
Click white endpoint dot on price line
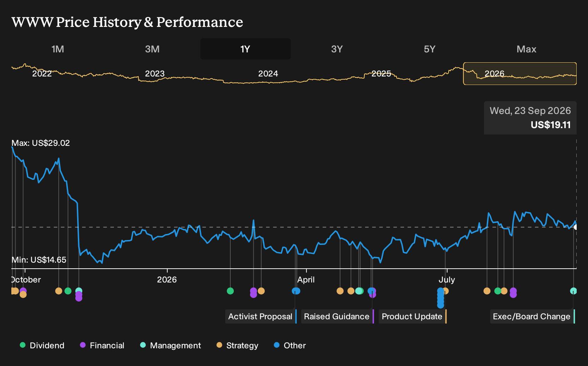pyautogui.click(x=576, y=227)
